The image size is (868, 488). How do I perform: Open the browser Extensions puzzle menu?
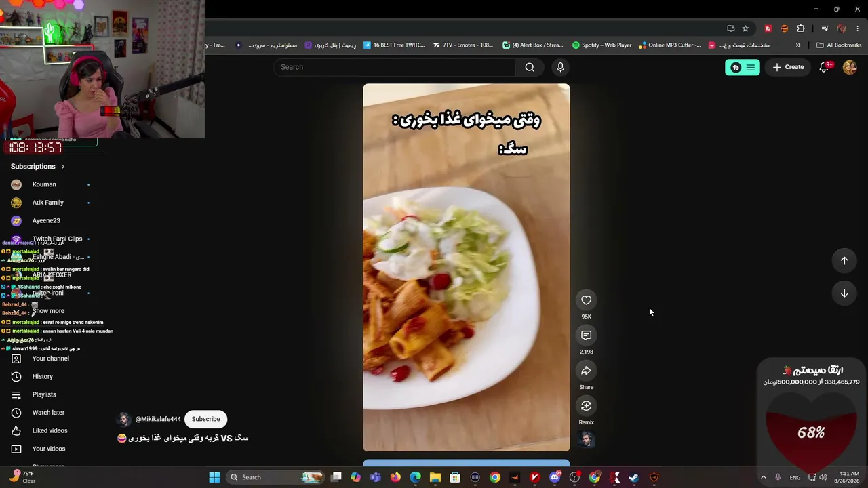pos(801,28)
